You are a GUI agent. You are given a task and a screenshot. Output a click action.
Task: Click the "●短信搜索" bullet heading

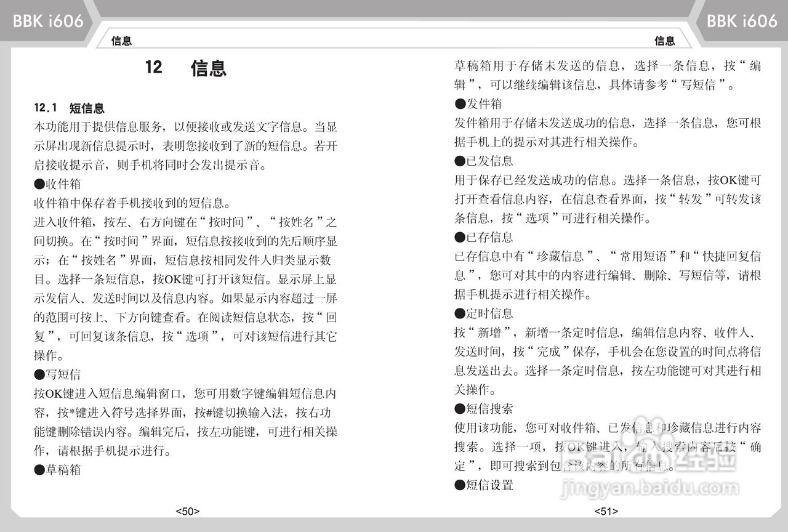484,409
